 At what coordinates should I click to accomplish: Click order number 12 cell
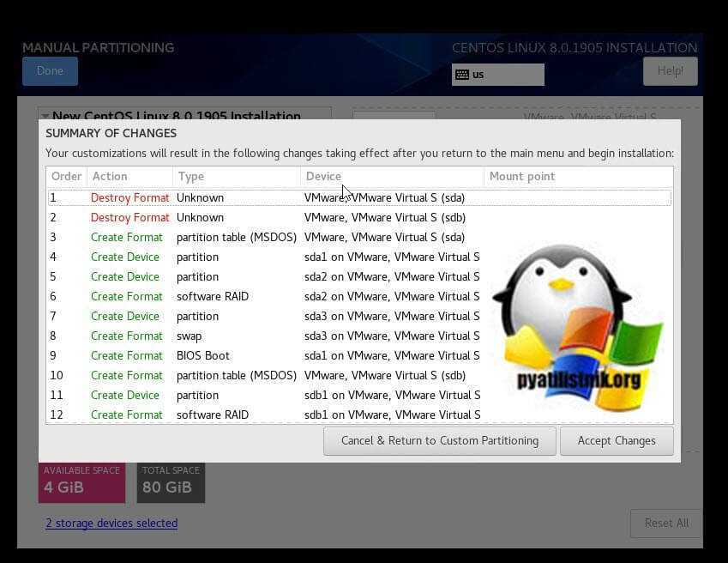click(x=57, y=415)
